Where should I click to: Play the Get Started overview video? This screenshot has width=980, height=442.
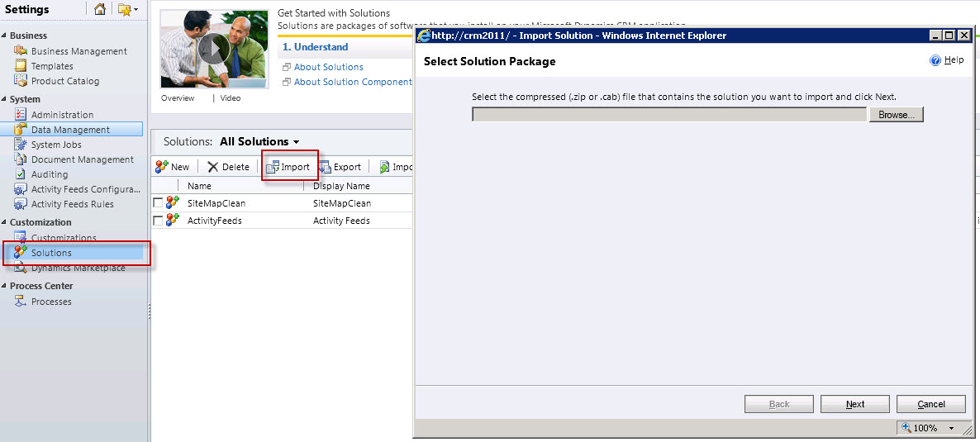[214, 50]
